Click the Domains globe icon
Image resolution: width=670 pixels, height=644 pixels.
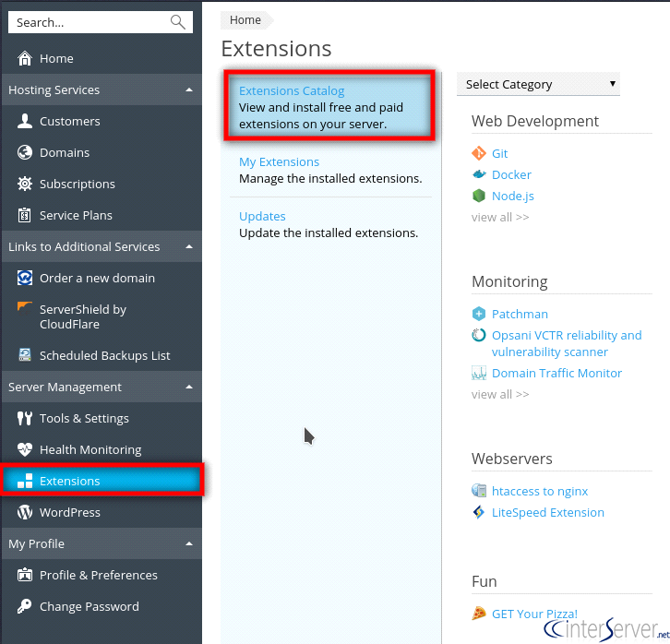pyautogui.click(x=25, y=152)
